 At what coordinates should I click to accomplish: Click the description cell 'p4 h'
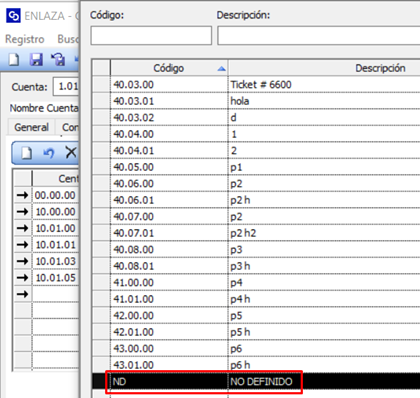(x=324, y=299)
